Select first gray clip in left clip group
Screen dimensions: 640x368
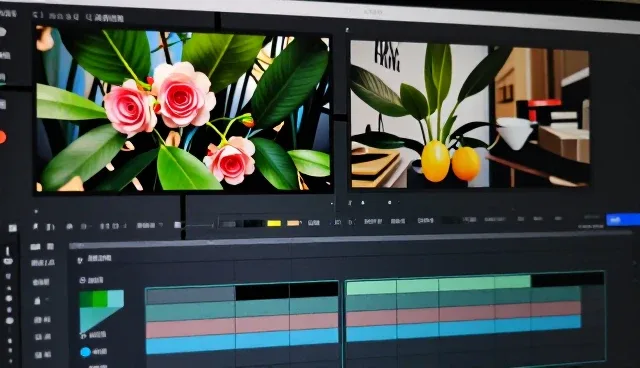[191, 295]
